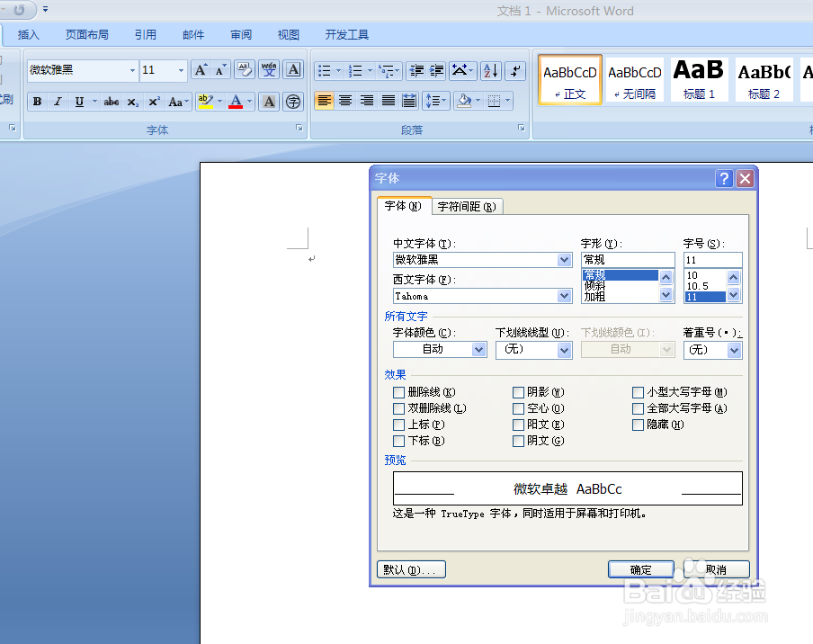Open the 中文字体 dropdown

click(562, 259)
